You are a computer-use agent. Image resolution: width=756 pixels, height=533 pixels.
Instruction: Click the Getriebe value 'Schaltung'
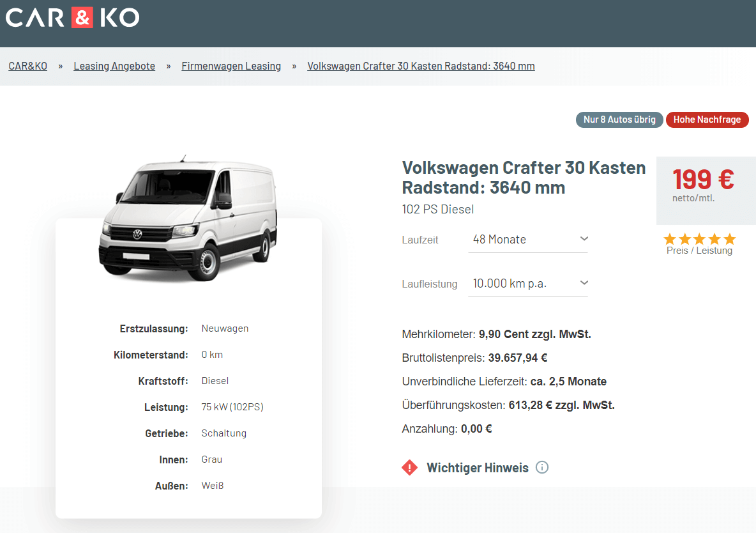[x=223, y=433]
